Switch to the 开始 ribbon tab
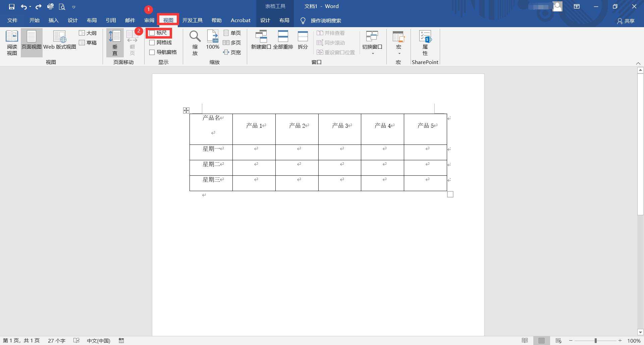Viewport: 644px width, 345px height. point(34,20)
